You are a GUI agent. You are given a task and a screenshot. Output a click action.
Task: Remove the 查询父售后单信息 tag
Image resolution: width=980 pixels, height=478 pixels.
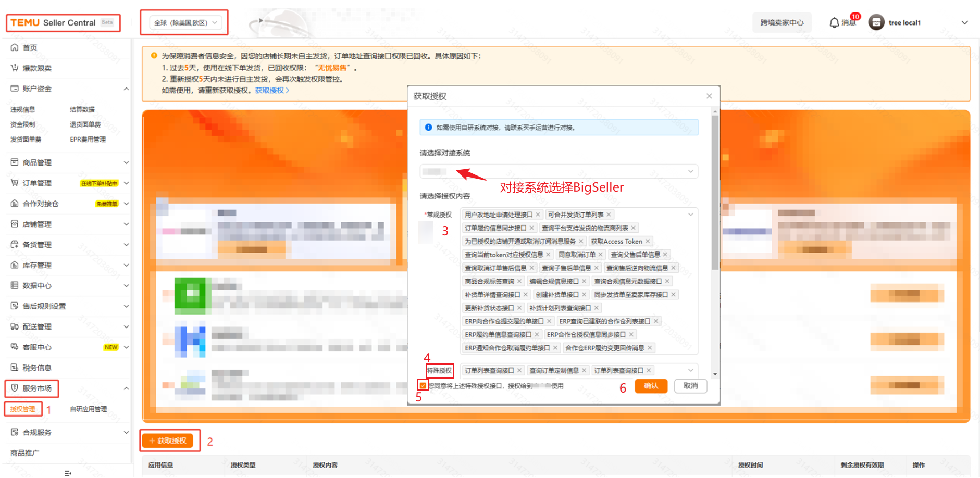tap(665, 255)
